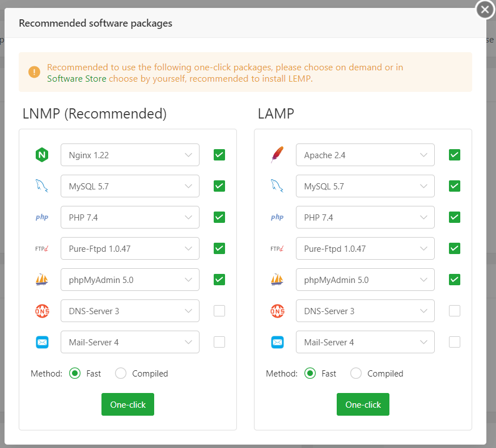The width and height of the screenshot is (496, 448).
Task: Select Fast method for LNMP
Action: tap(75, 373)
